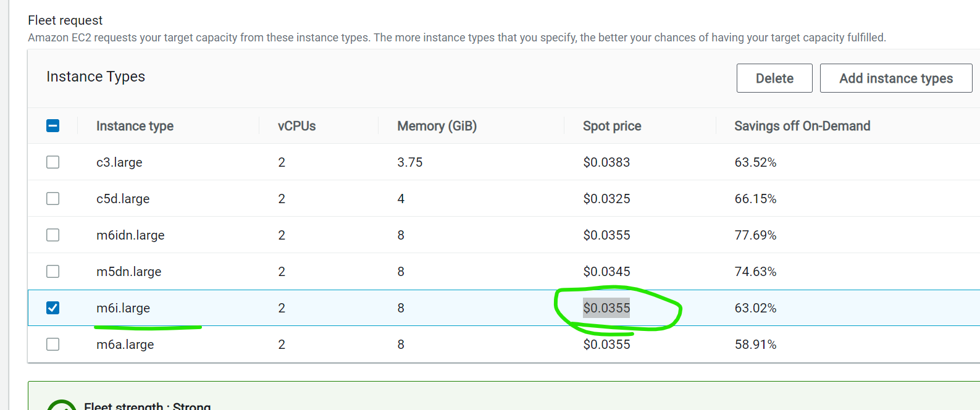Click the $0.0383 spot price
Viewport: 980px width, 410px height.
pyautogui.click(x=606, y=162)
